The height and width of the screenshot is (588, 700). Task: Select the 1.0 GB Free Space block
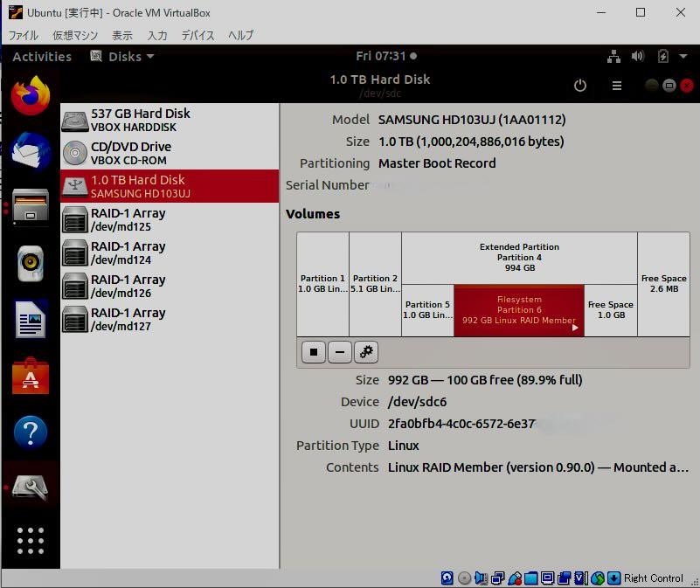coord(611,310)
